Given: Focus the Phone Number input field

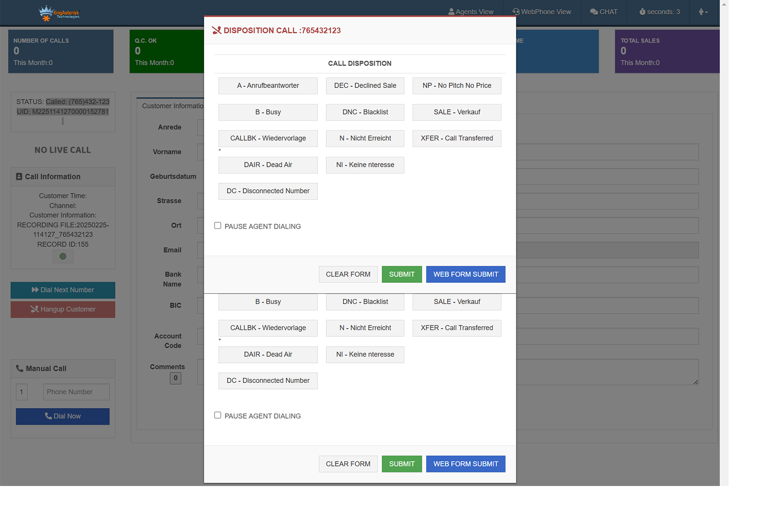Looking at the screenshot, I should 76,392.
